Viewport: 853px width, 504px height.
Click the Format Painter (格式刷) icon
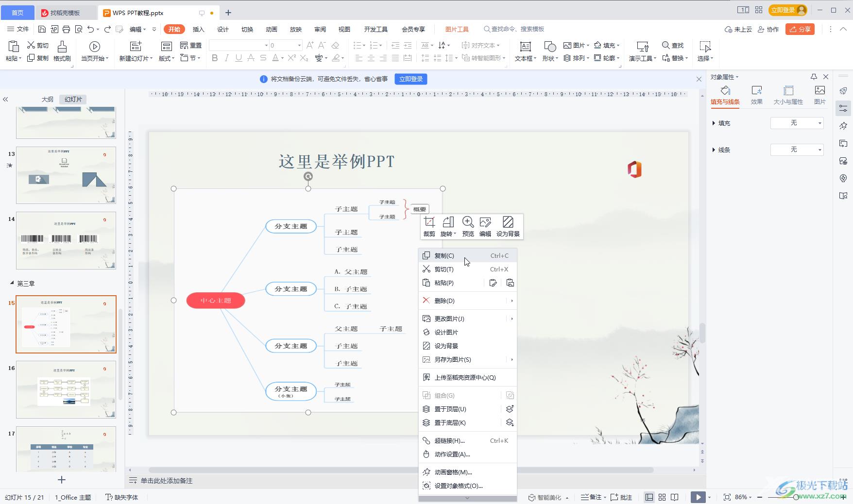tap(62, 47)
